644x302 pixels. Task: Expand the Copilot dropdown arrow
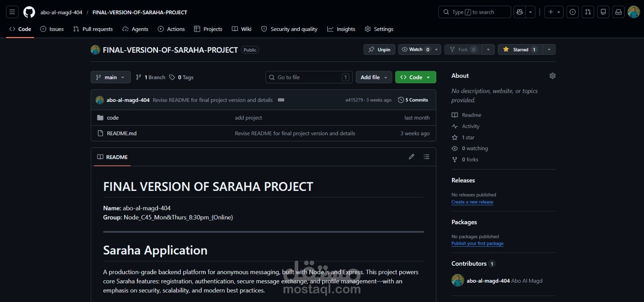[530, 12]
